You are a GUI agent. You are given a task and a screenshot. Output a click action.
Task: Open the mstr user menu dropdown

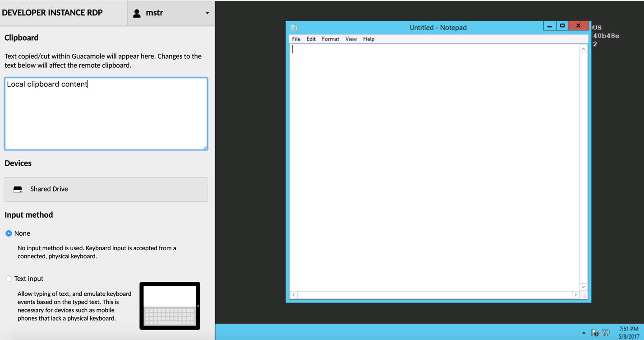(x=207, y=13)
